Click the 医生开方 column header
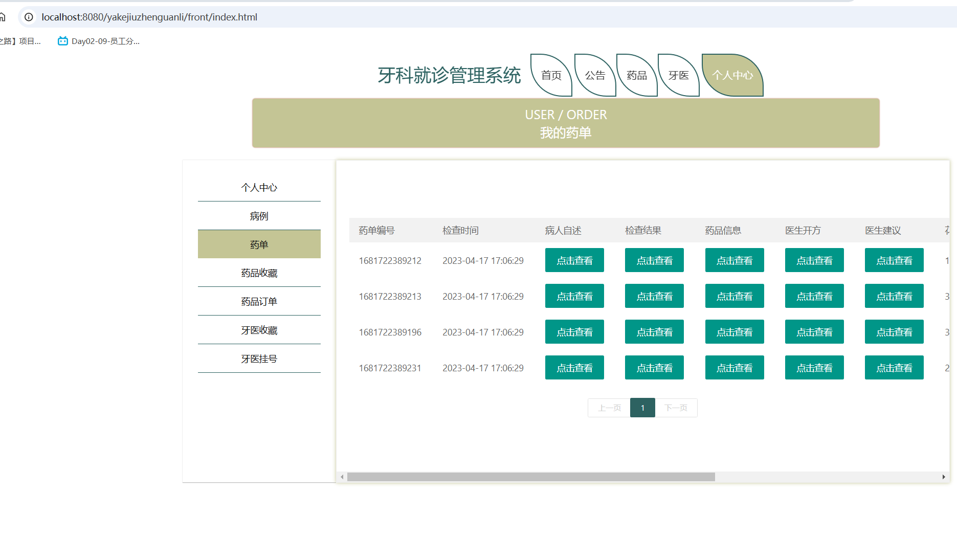The width and height of the screenshot is (957, 560). pos(803,230)
